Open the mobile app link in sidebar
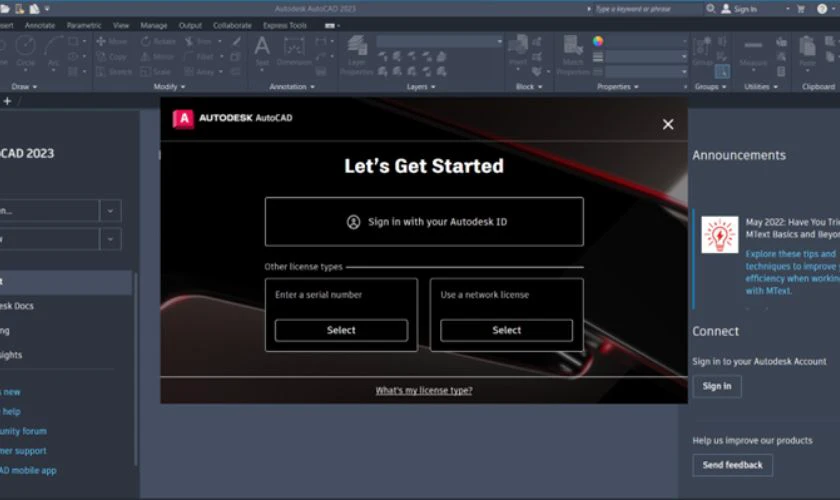 click(x=28, y=471)
